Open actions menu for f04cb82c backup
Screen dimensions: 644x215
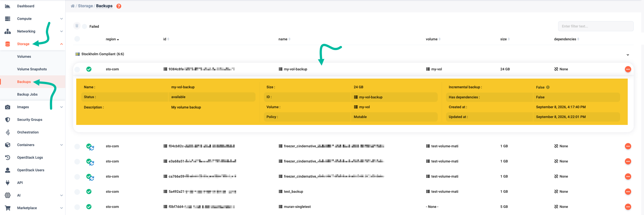pos(628,146)
